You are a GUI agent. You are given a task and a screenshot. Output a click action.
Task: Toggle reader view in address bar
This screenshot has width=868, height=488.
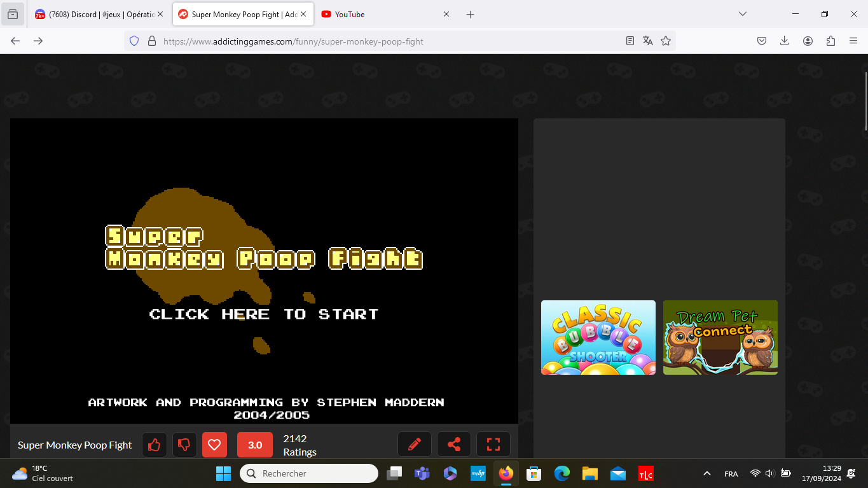coord(630,41)
